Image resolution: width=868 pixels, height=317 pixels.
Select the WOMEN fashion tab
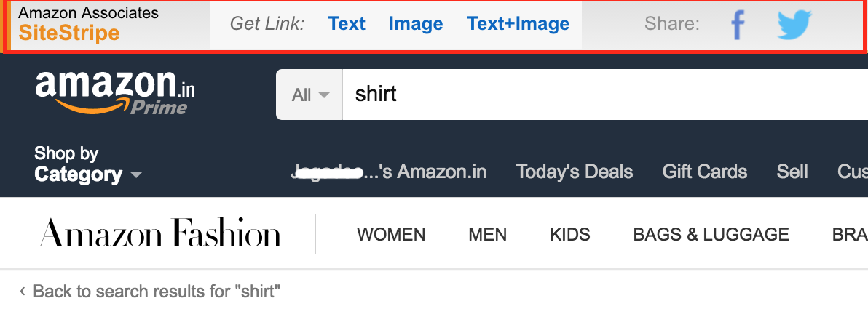391,235
